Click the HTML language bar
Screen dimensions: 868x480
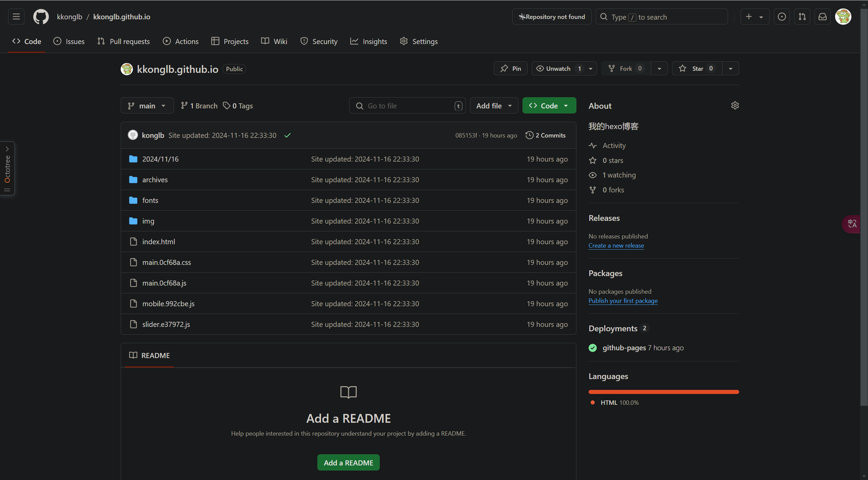[664, 392]
